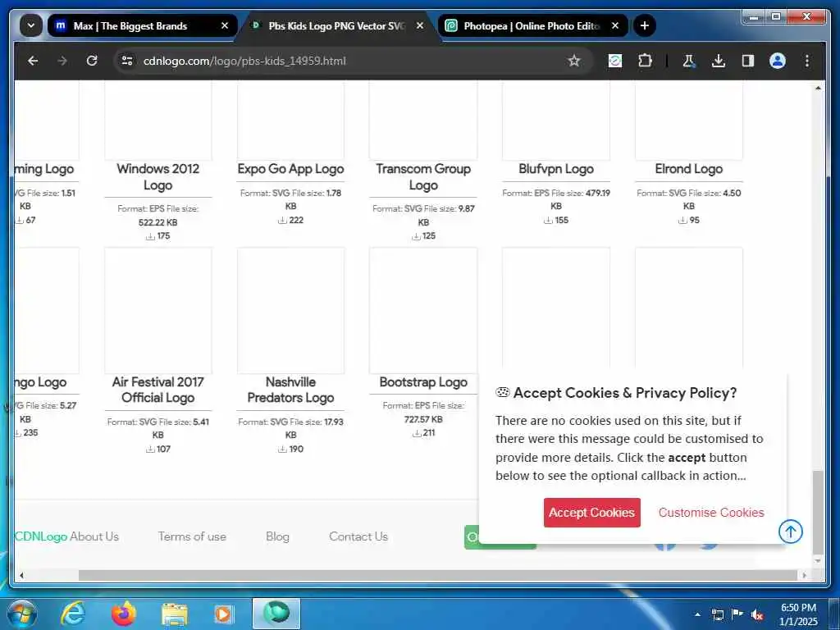This screenshot has height=630, width=840.
Task: Switch to Max | The Biggest Brands tab
Action: pos(130,25)
